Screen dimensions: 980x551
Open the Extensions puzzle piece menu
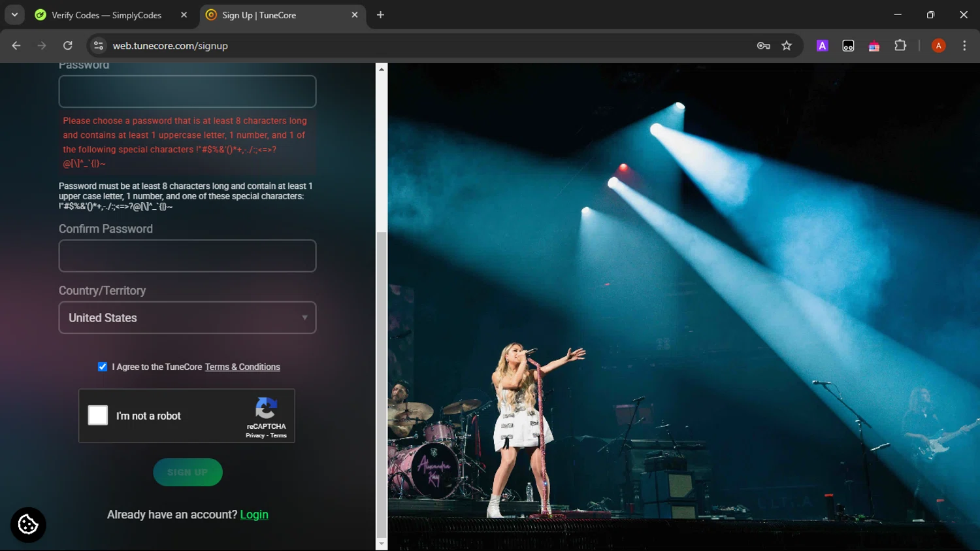point(900,46)
